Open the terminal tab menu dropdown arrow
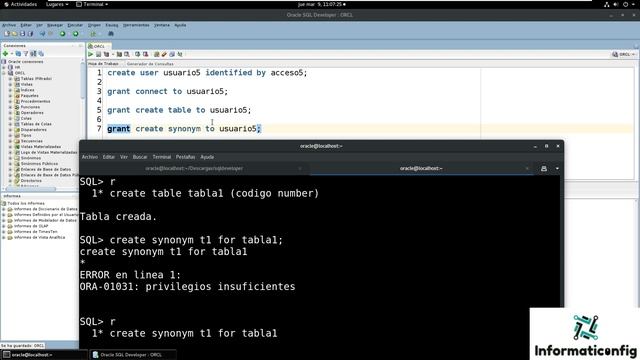 tap(557, 168)
